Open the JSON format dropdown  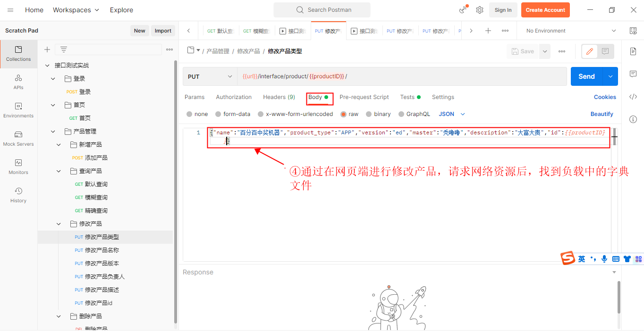coord(452,114)
